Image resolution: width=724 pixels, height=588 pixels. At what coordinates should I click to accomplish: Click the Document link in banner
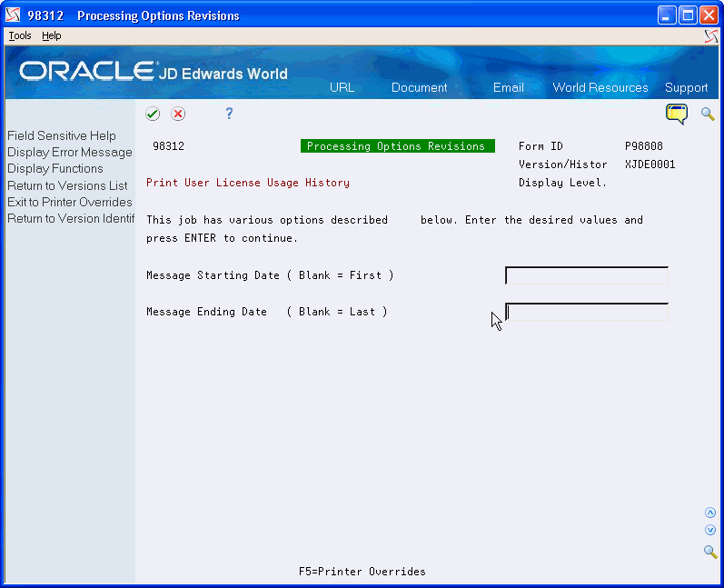click(420, 88)
